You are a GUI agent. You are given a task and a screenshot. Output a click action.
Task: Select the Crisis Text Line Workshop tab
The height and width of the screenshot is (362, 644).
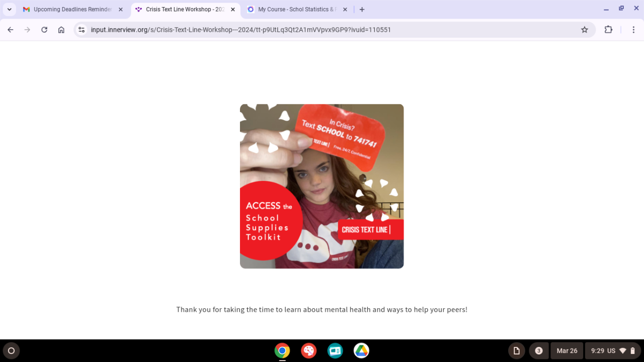186,9
